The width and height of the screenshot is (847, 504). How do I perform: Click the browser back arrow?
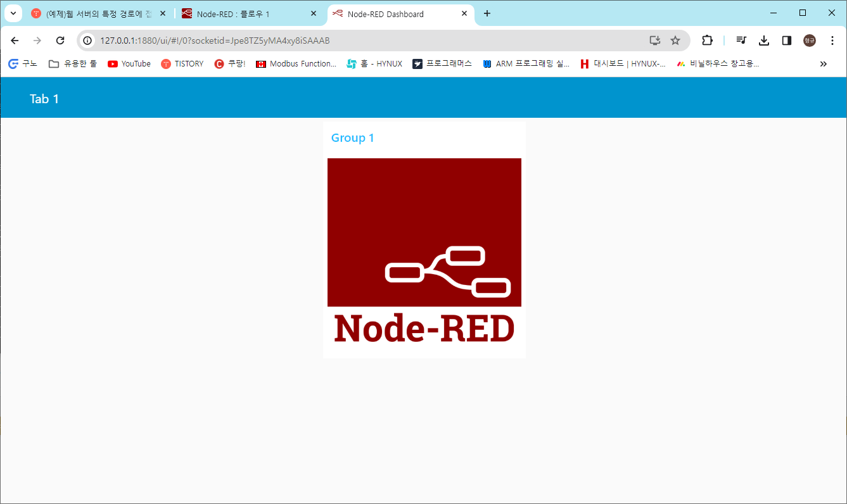[x=15, y=41]
